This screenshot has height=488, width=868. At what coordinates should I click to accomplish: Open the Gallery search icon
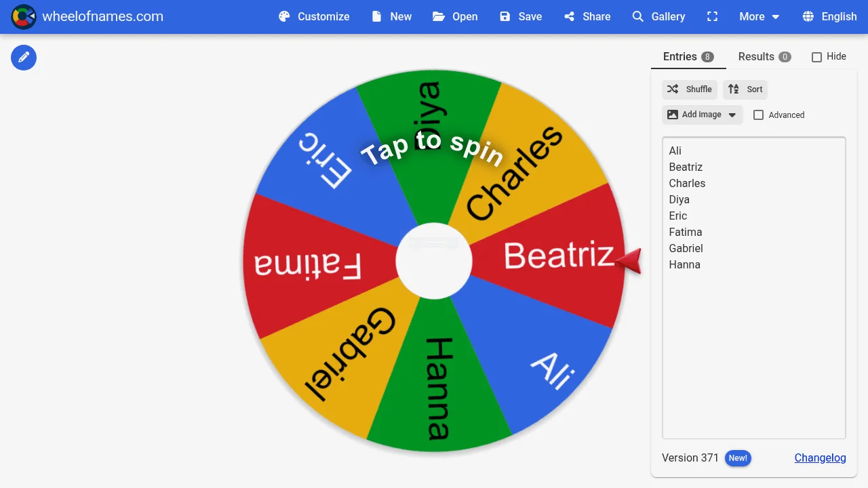(x=637, y=17)
